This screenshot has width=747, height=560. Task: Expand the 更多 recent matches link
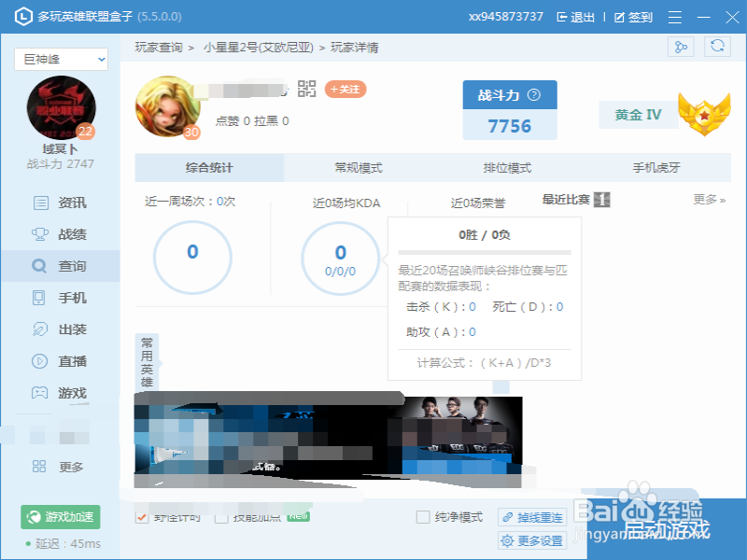pyautogui.click(x=710, y=200)
